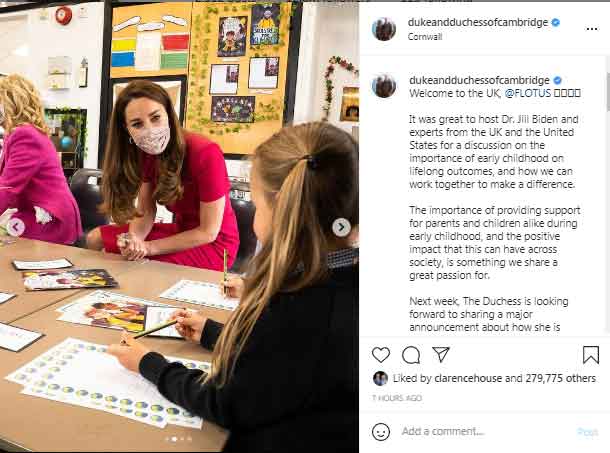Open the @FLOTUS mention link

[528, 93]
